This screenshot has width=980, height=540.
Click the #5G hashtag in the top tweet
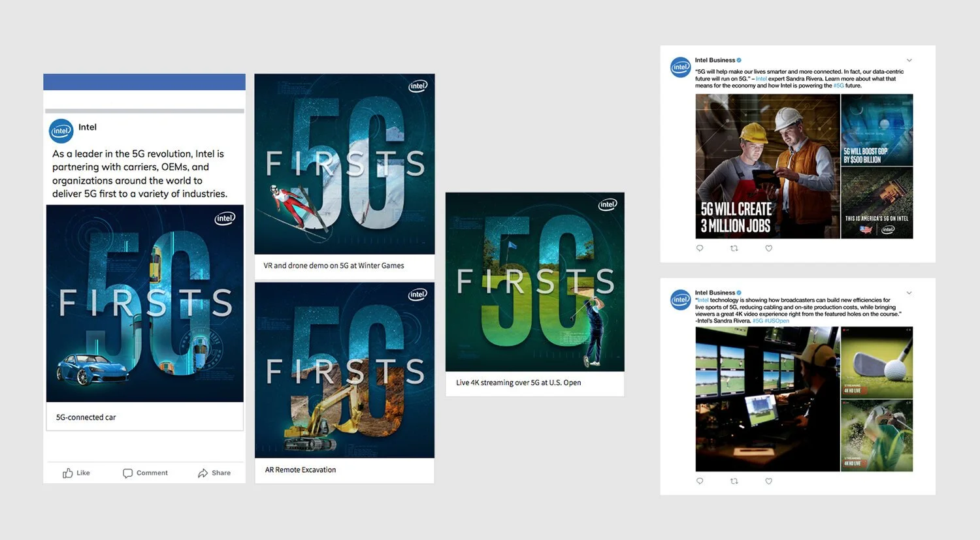point(837,85)
